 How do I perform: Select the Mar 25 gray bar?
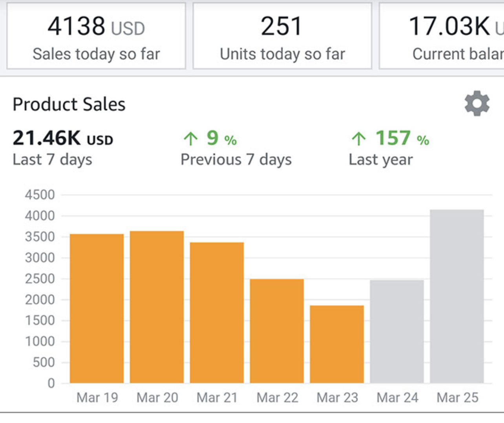click(x=457, y=296)
